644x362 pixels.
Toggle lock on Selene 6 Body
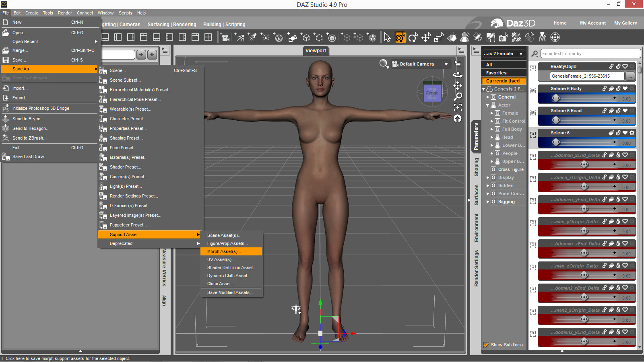[x=618, y=88]
